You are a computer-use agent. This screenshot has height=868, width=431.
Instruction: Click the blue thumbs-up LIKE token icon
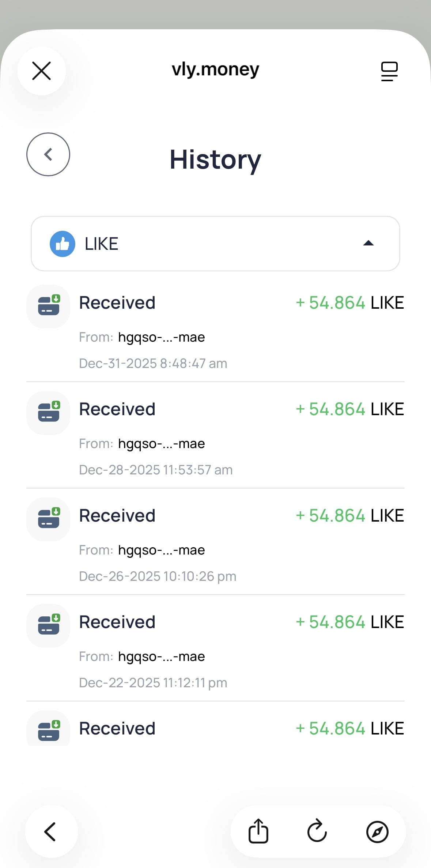63,244
